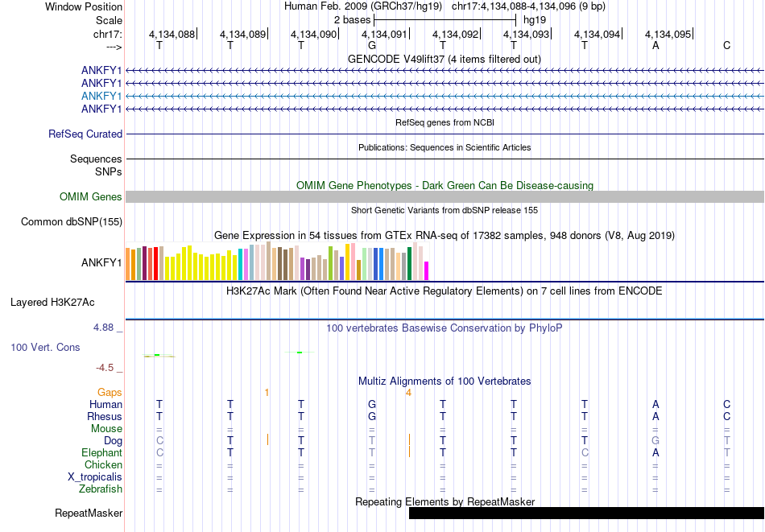The height and width of the screenshot is (532, 765).
Task: Click the gray OMIM Genes bar
Action: click(445, 196)
